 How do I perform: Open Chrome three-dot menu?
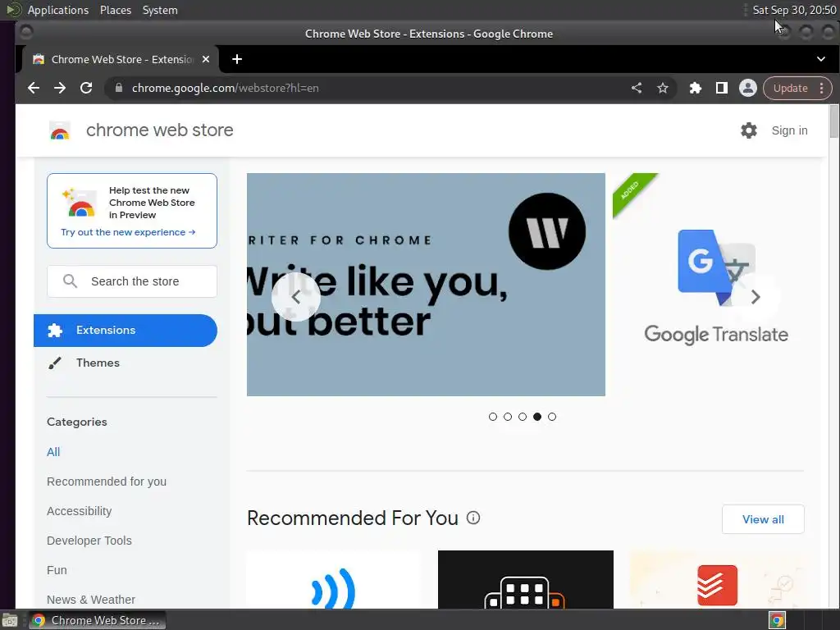(822, 88)
